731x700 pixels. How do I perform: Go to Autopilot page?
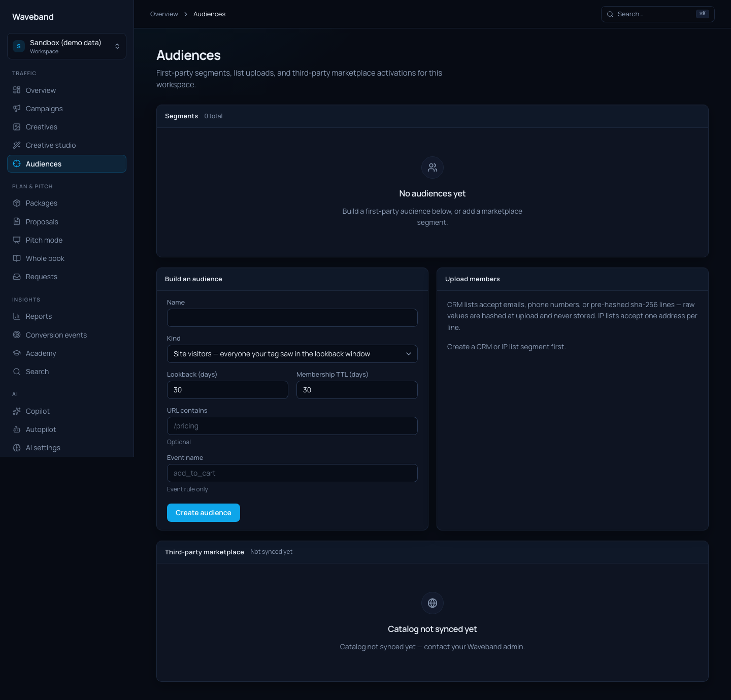coord(67,429)
